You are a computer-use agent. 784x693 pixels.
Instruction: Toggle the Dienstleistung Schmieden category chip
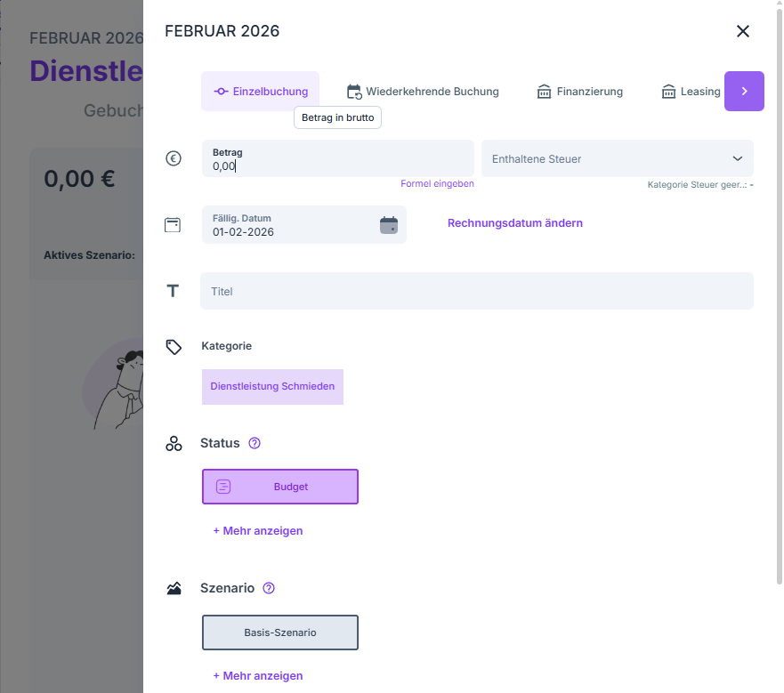pos(272,387)
